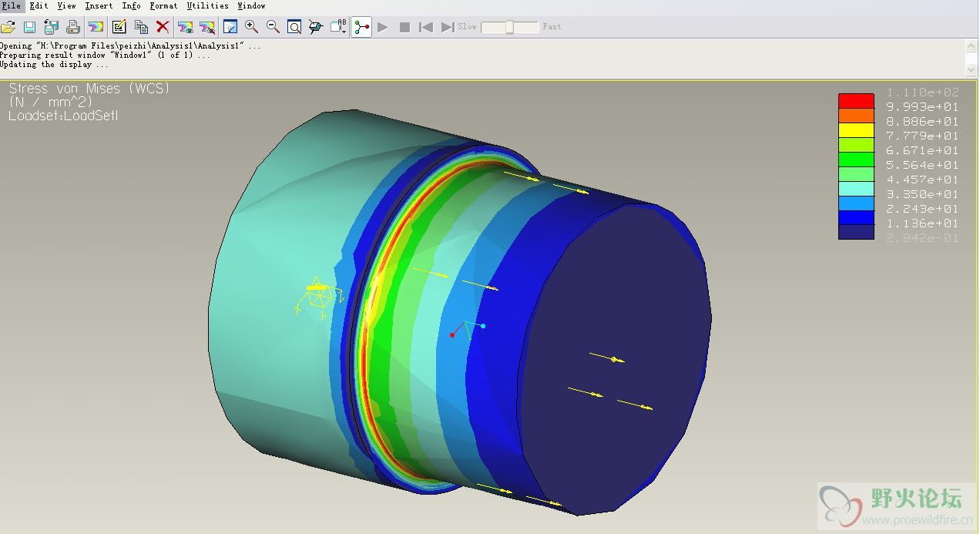This screenshot has width=980, height=534.
Task: Open the AB annotation dropdown icon
Action: pos(338,27)
